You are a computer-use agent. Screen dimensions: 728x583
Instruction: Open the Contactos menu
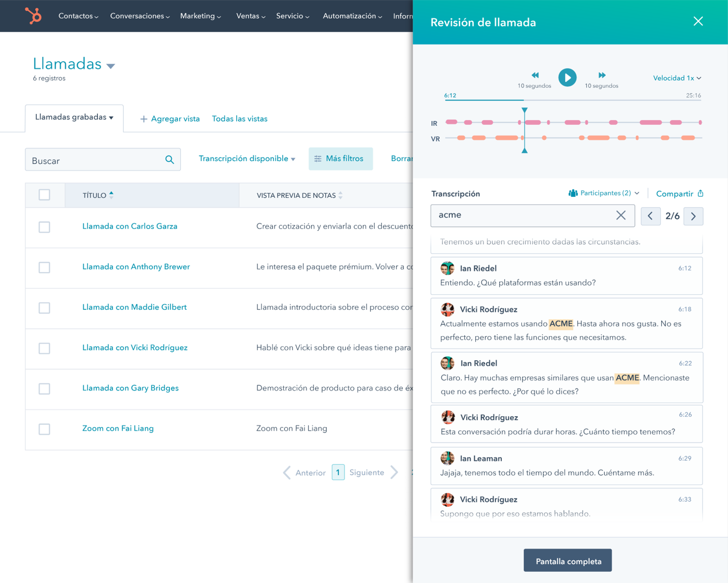(78, 16)
